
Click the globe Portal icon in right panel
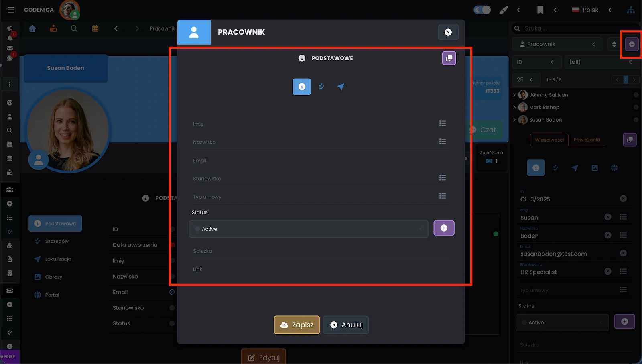(x=614, y=168)
